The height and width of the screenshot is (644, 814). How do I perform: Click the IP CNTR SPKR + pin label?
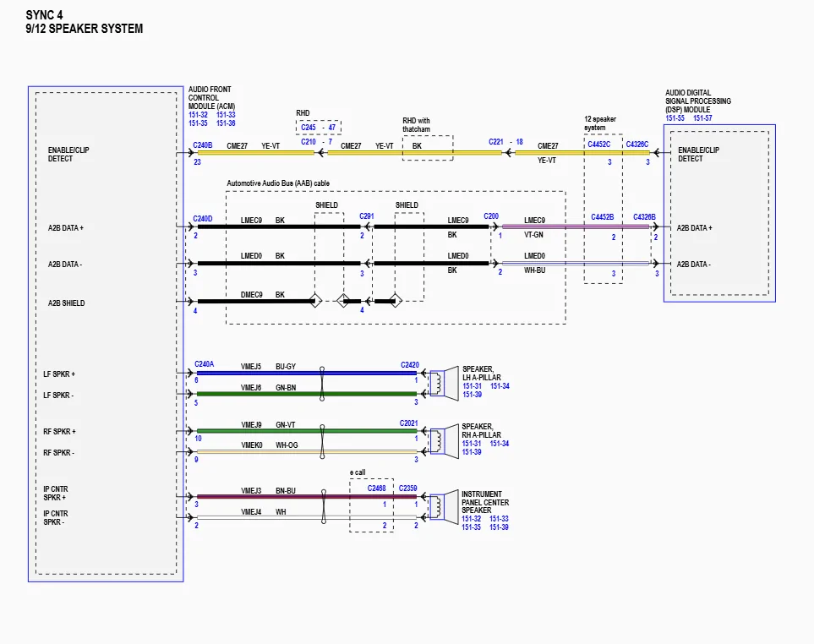point(56,493)
